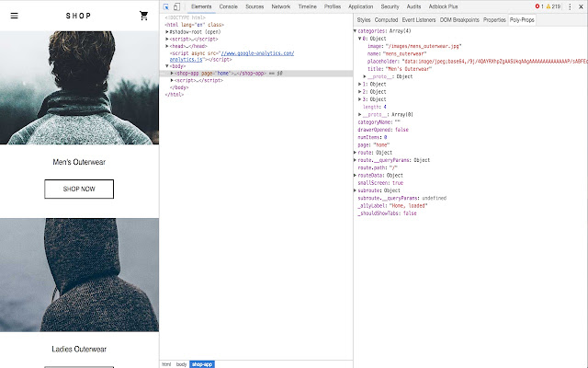Select the shop-app breadcrumb
Screen dimensions: 588x368
pyautogui.click(x=202, y=364)
